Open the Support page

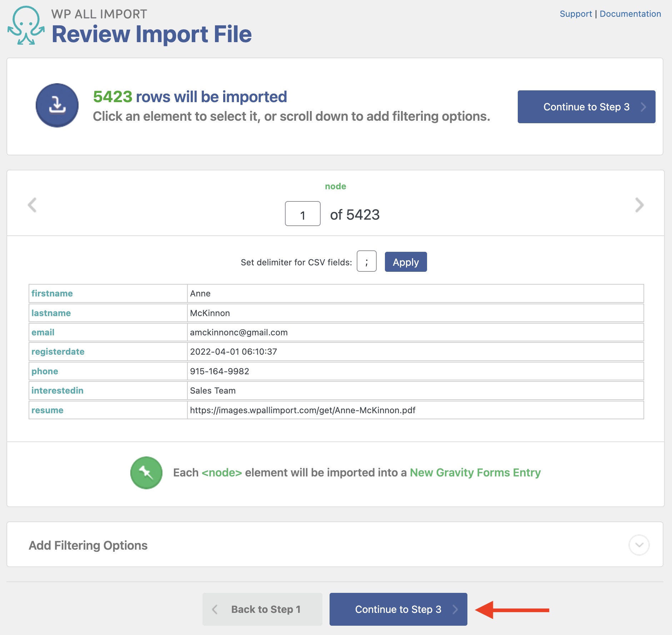tap(576, 14)
